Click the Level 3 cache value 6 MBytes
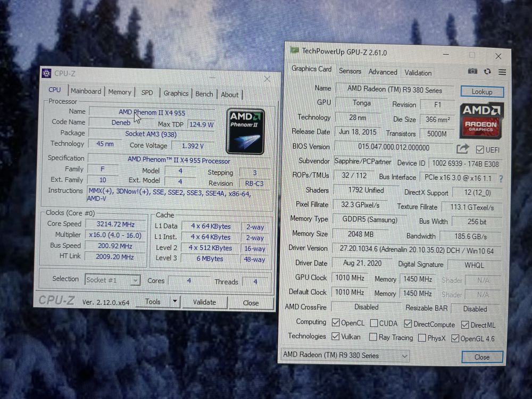The image size is (532, 399). 210,259
